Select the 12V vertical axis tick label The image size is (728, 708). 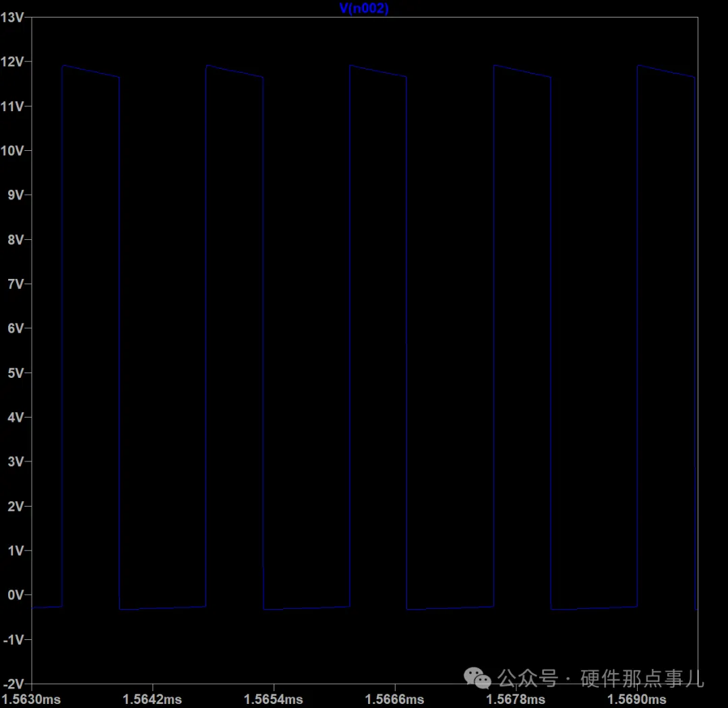tap(13, 62)
